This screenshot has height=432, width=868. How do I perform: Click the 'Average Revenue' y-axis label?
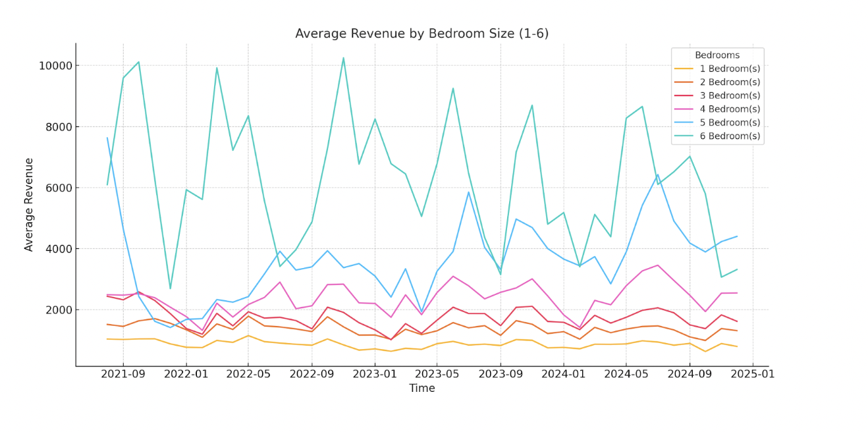(x=29, y=204)
